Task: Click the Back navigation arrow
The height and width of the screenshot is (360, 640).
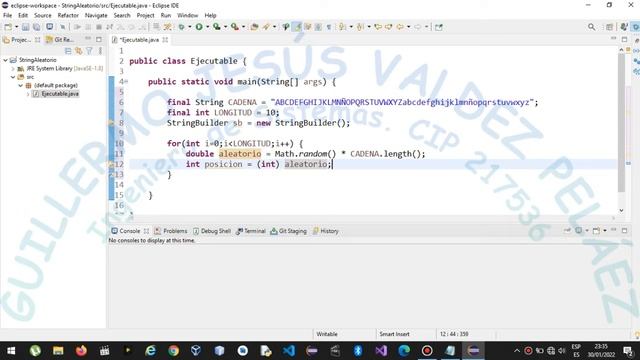Action: [400, 27]
